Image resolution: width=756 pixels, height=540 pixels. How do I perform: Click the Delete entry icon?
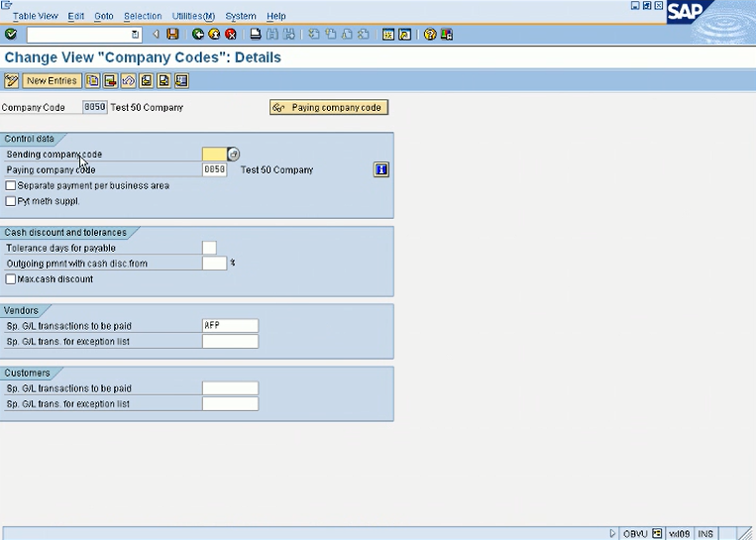pyautogui.click(x=110, y=80)
